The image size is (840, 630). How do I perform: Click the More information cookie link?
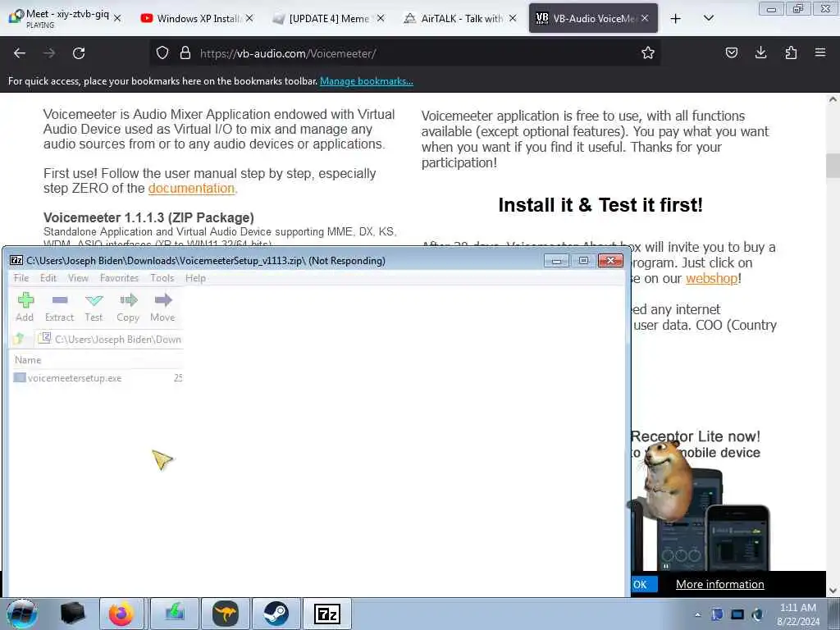(x=720, y=584)
